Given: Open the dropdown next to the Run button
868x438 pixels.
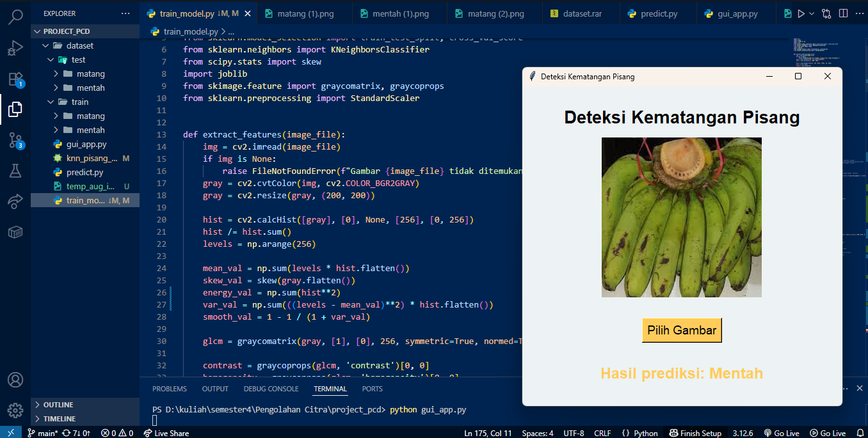Looking at the screenshot, I should click(811, 13).
